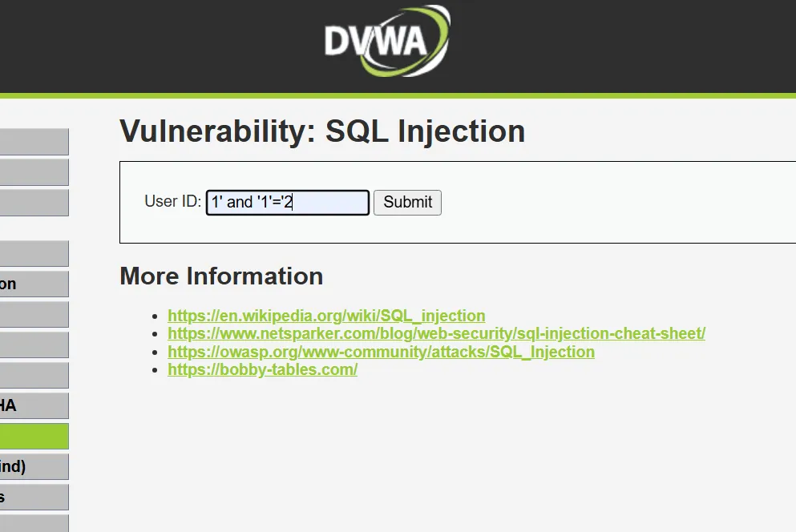Click the second gray sidebar button from top
Screen dimensions: 796x532
point(34,172)
